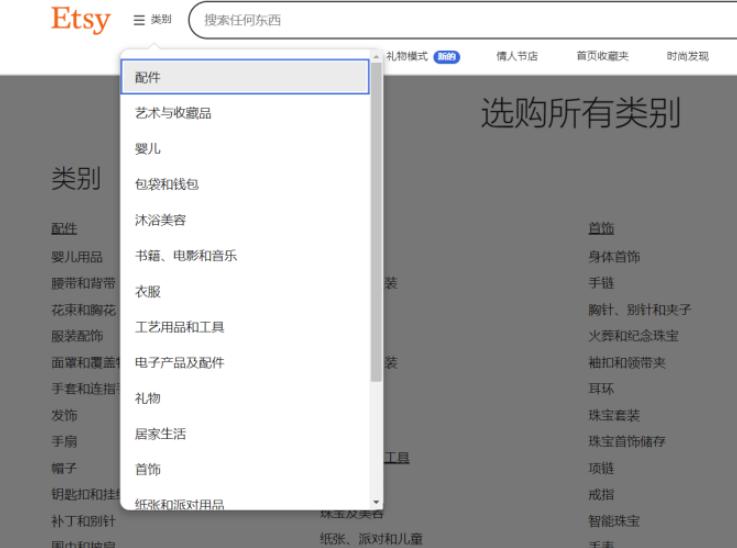Open the 胸针、别针和夹子 link
This screenshot has height=548, width=737.
coord(639,310)
